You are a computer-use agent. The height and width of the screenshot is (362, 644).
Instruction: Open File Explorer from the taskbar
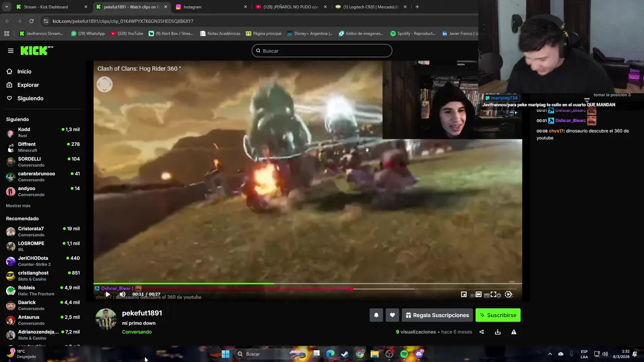point(374,354)
